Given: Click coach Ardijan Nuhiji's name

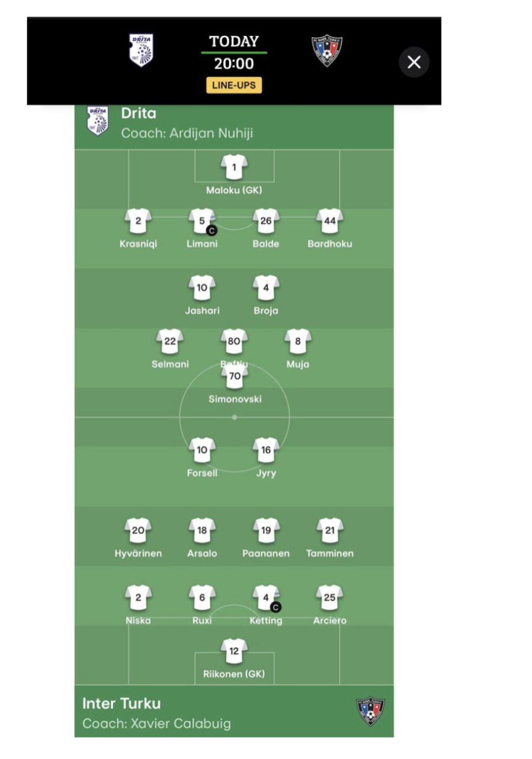Looking at the screenshot, I should [x=187, y=133].
